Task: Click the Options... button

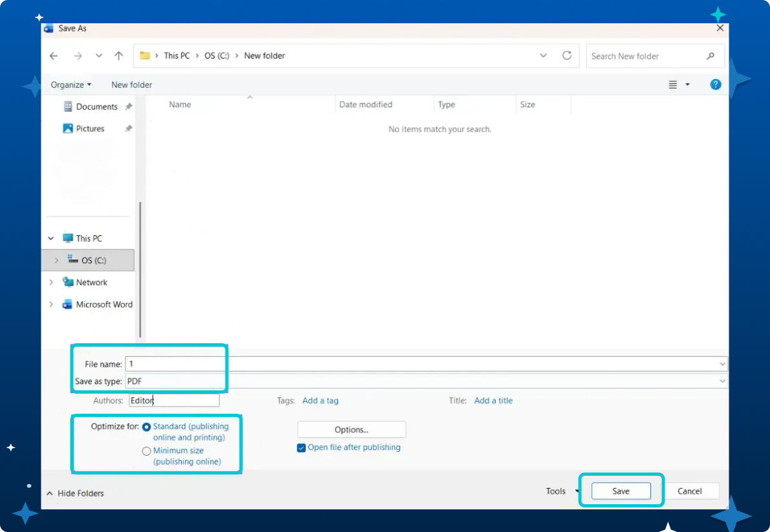Action: point(351,430)
